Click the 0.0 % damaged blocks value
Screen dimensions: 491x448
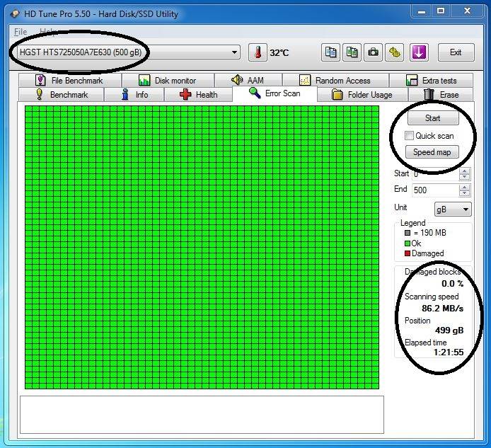pyautogui.click(x=453, y=284)
